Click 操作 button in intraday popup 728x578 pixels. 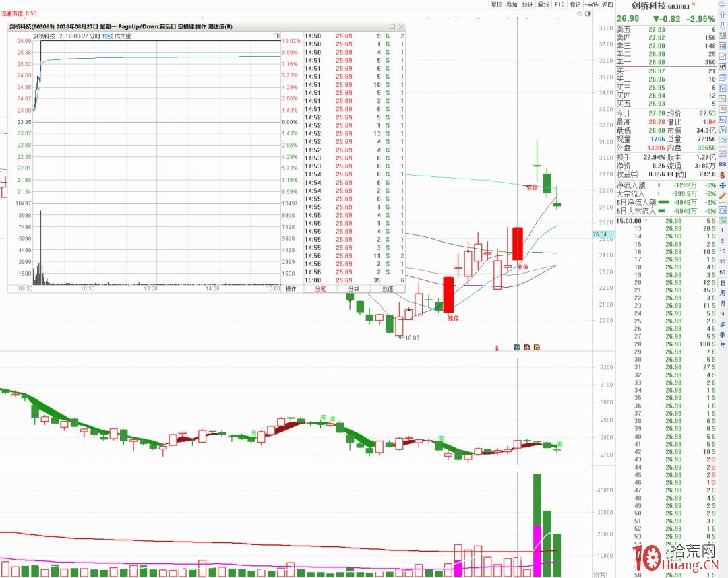291,288
